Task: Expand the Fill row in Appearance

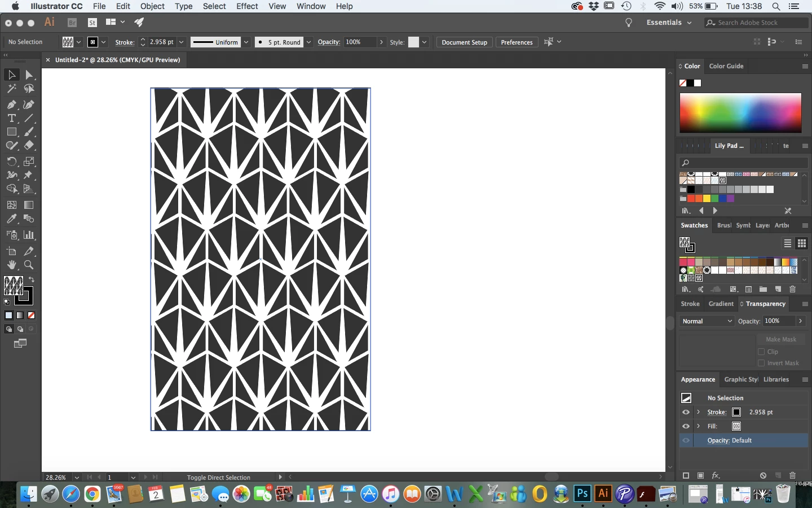Action: 698,426
